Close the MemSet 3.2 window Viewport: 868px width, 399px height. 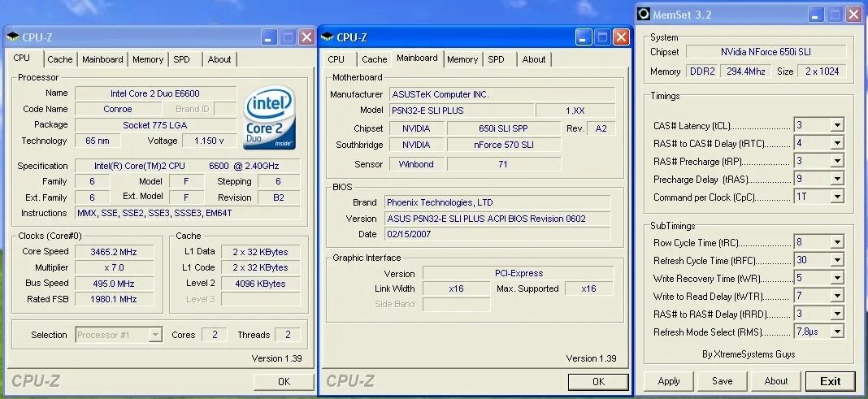coord(854,15)
